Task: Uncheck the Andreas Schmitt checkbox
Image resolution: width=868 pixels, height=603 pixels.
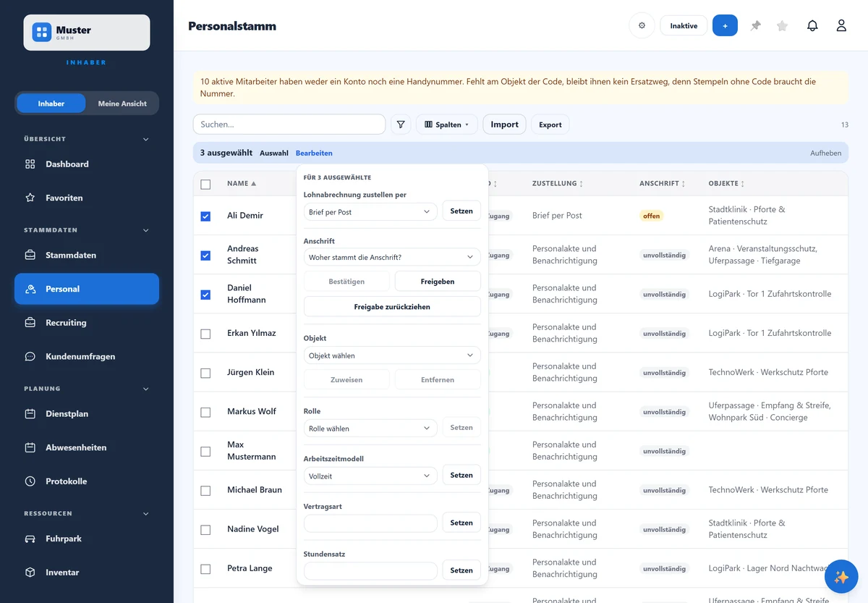Action: [205, 255]
